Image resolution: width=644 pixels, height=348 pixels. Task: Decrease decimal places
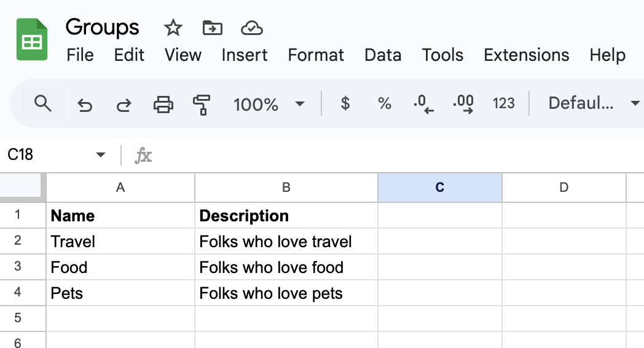click(423, 104)
